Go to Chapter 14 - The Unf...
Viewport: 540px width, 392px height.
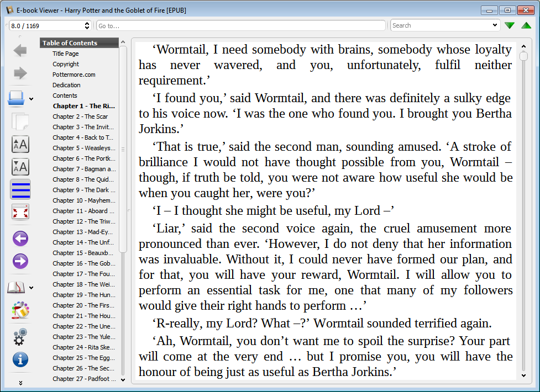[x=83, y=242]
